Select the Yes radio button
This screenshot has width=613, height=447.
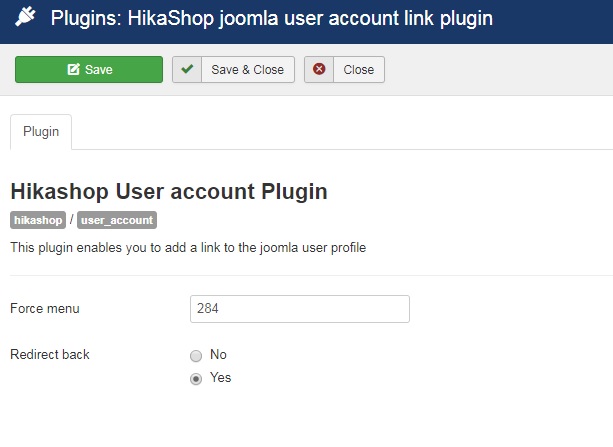tap(196, 379)
